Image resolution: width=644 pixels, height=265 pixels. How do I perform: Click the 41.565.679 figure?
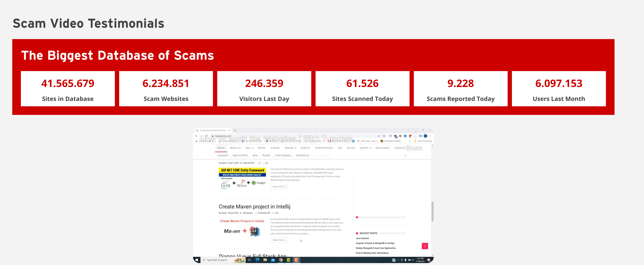[68, 83]
